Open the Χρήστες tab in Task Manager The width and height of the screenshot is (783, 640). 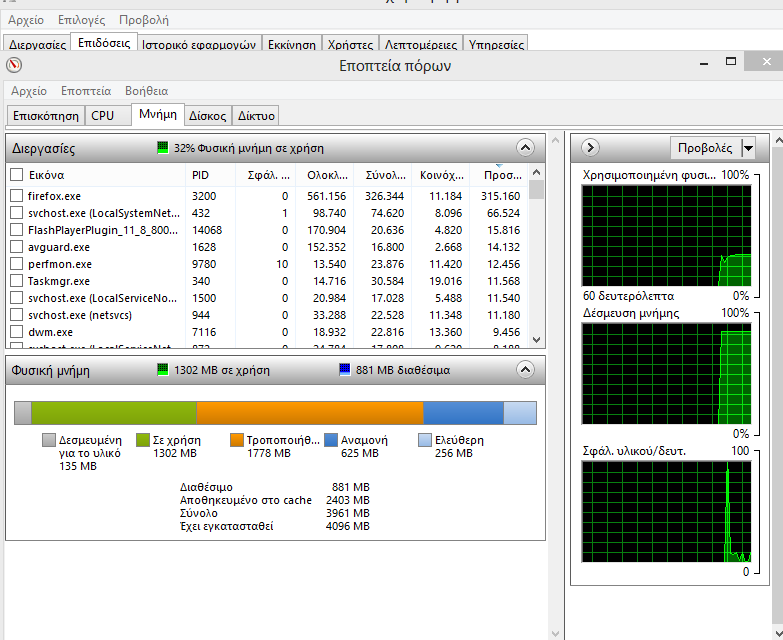tap(350, 43)
